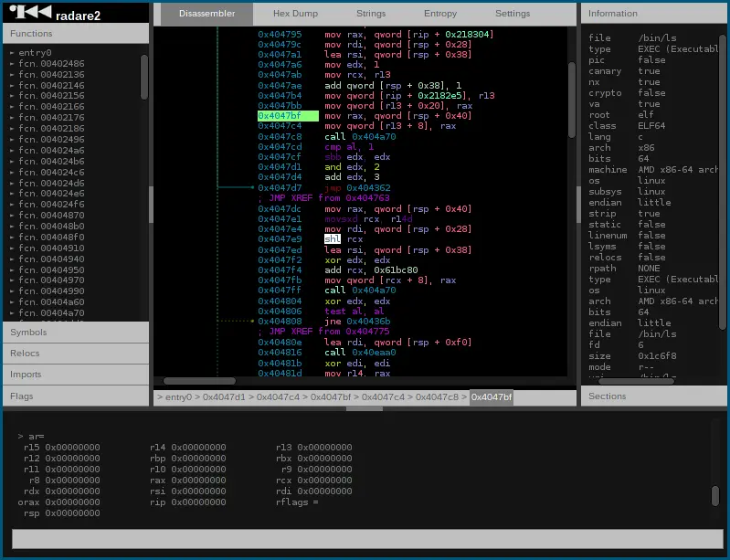The width and height of the screenshot is (730, 560).
Task: Jump to 0x404362 jmp target
Action: [x=368, y=188]
